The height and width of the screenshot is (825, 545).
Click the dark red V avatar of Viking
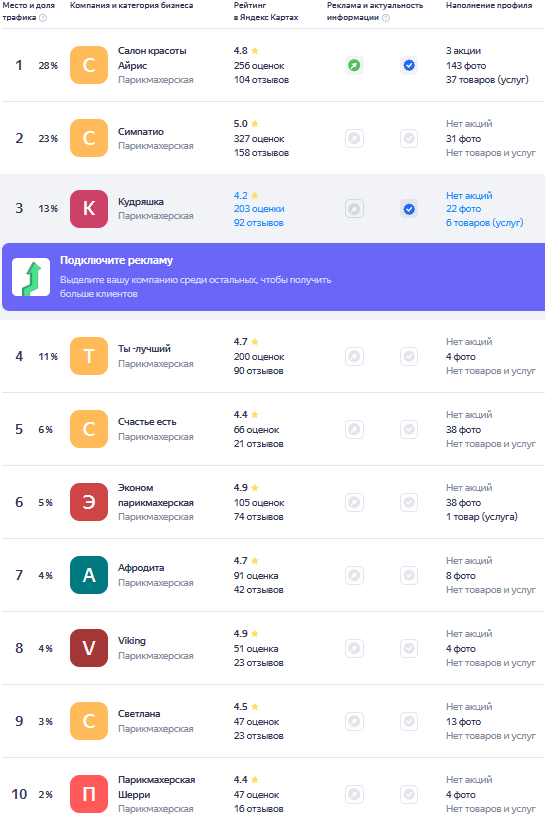tap(89, 648)
